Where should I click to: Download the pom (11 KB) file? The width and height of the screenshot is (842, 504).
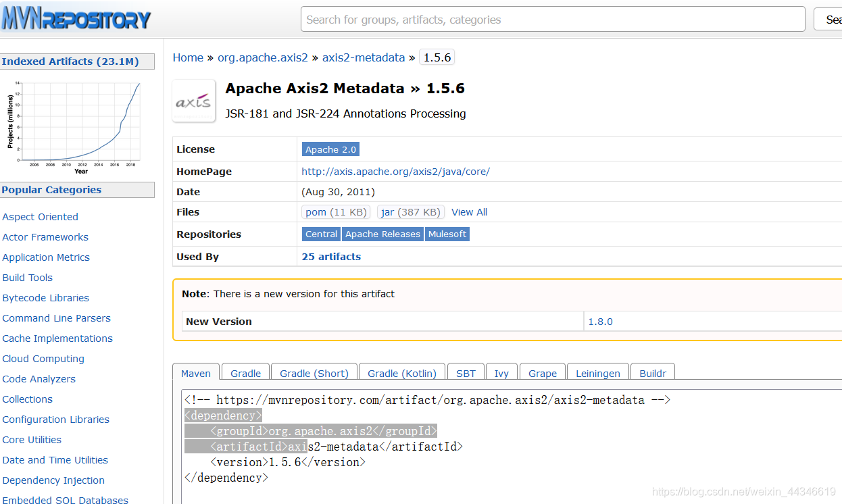tap(336, 212)
